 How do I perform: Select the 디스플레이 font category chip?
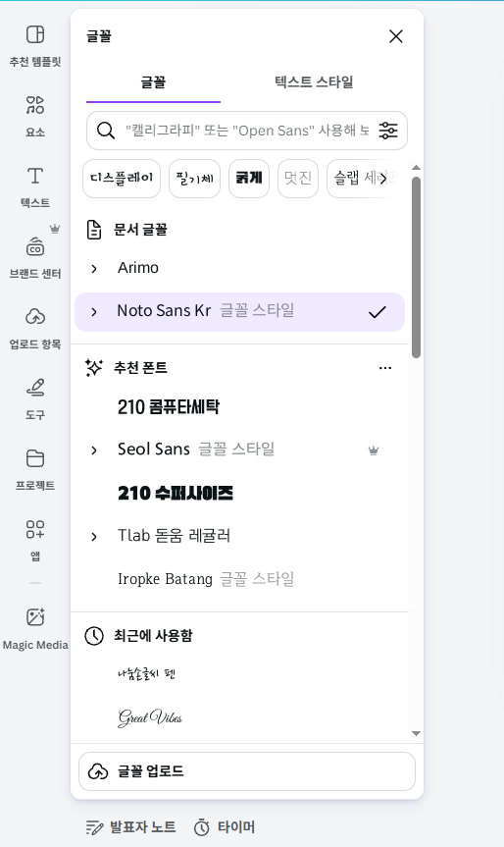(x=122, y=179)
